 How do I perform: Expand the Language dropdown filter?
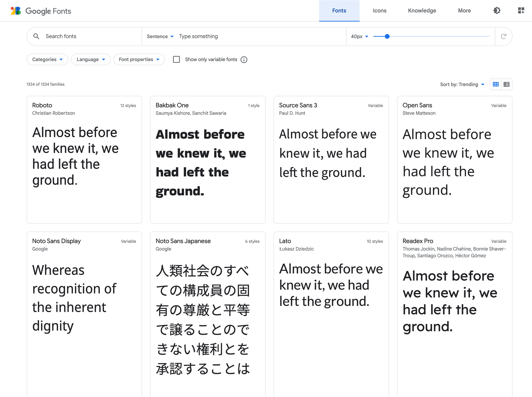90,59
